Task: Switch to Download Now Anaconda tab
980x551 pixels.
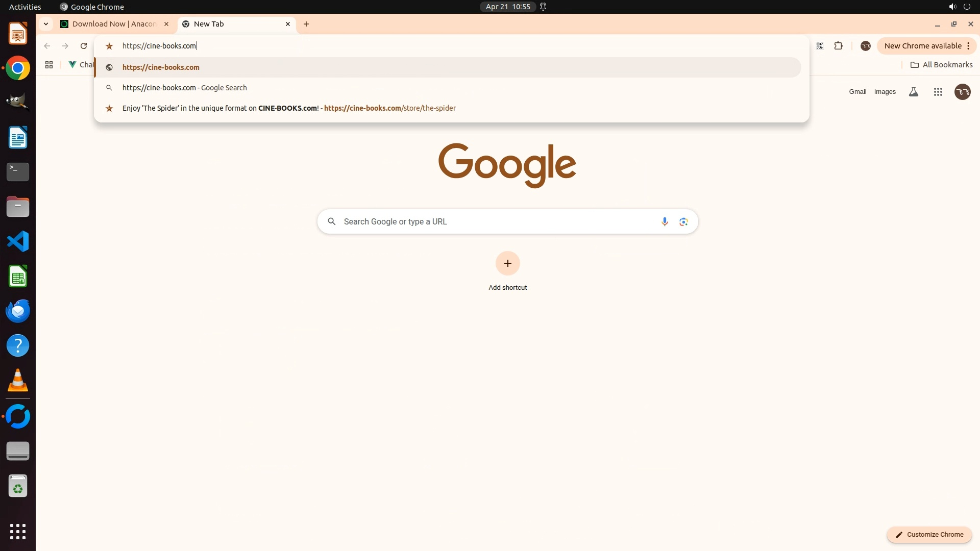Action: pos(114,24)
